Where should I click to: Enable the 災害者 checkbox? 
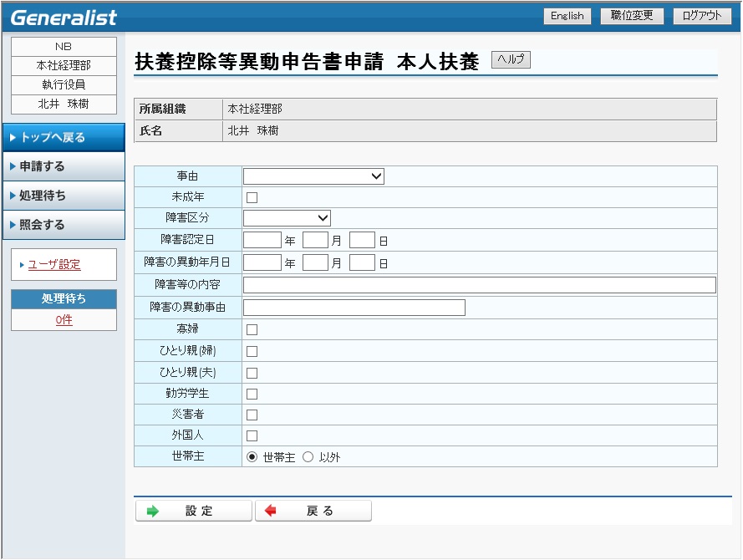tap(252, 415)
